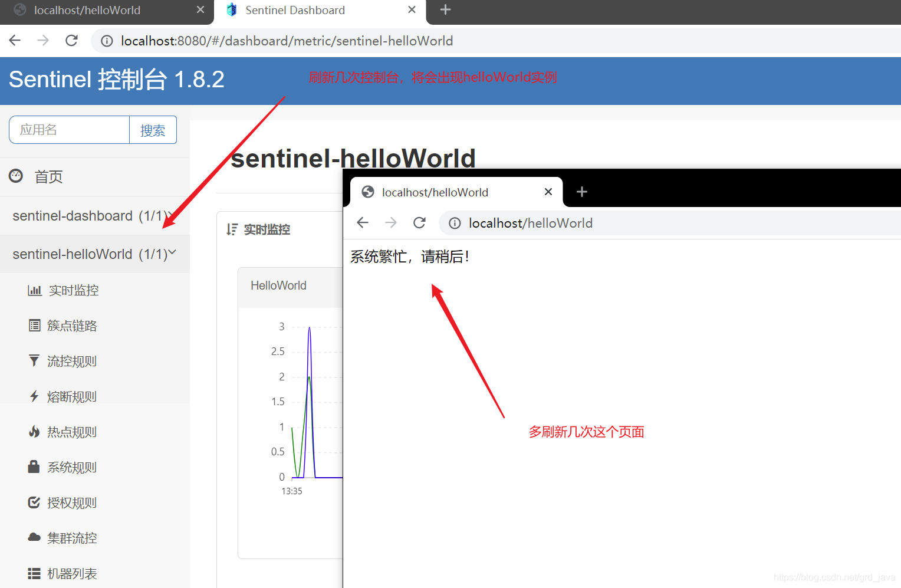Image resolution: width=901 pixels, height=588 pixels.
Task: Collapse the sentinel-helloWorld (1/1) chevron
Action: pyautogui.click(x=172, y=252)
